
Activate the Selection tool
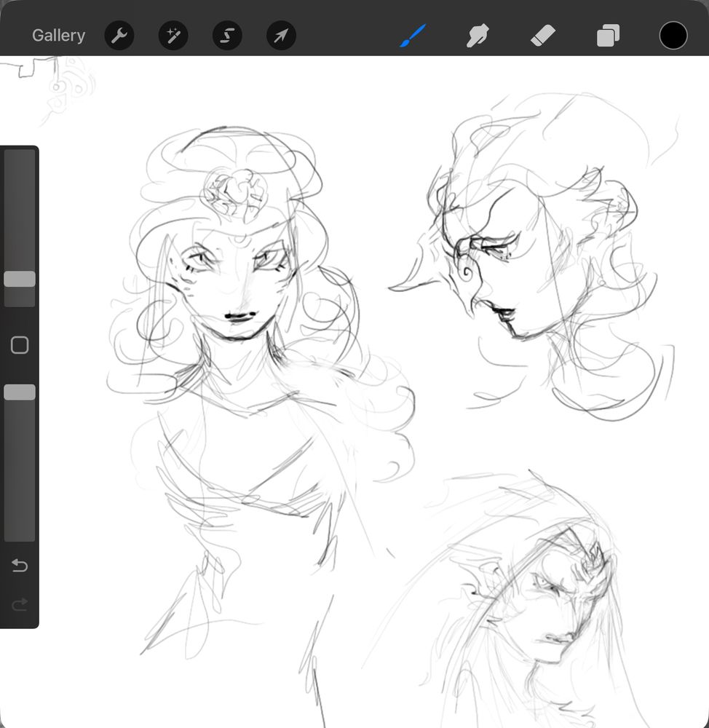point(227,35)
